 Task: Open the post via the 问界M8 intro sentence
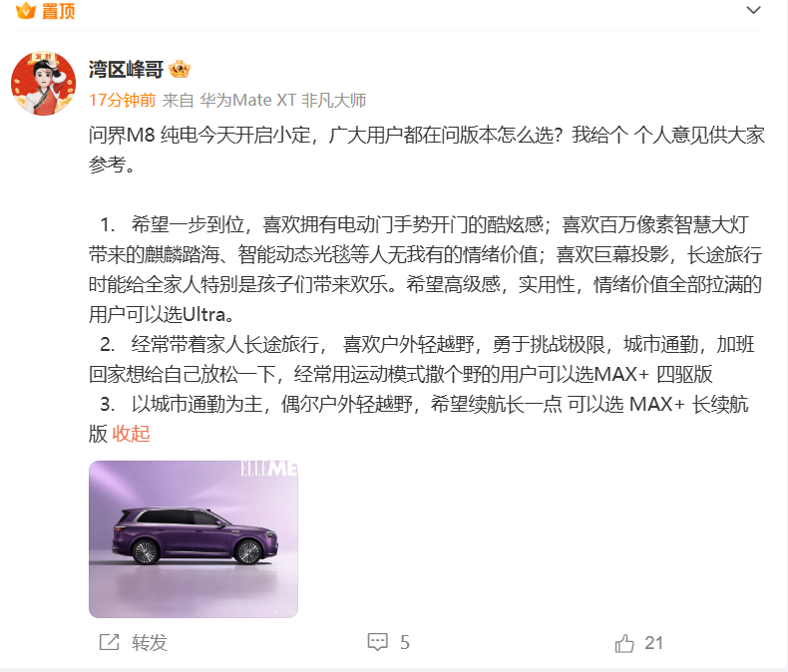click(427, 150)
